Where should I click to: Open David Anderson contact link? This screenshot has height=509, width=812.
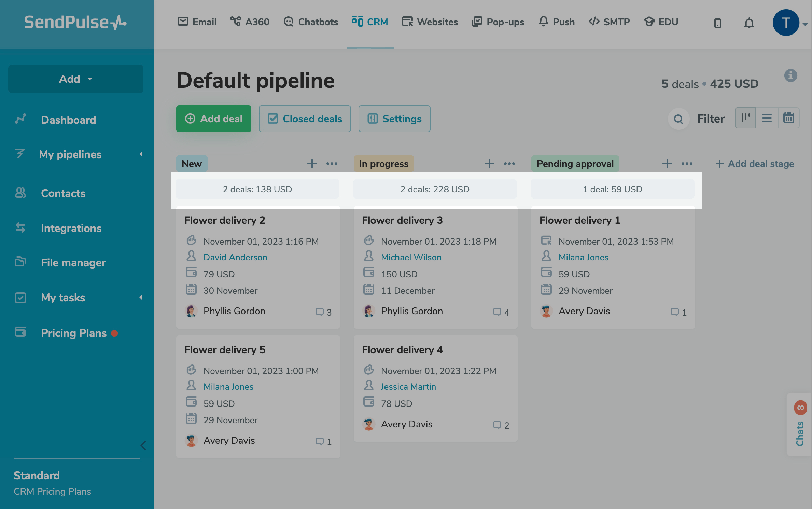click(x=235, y=257)
